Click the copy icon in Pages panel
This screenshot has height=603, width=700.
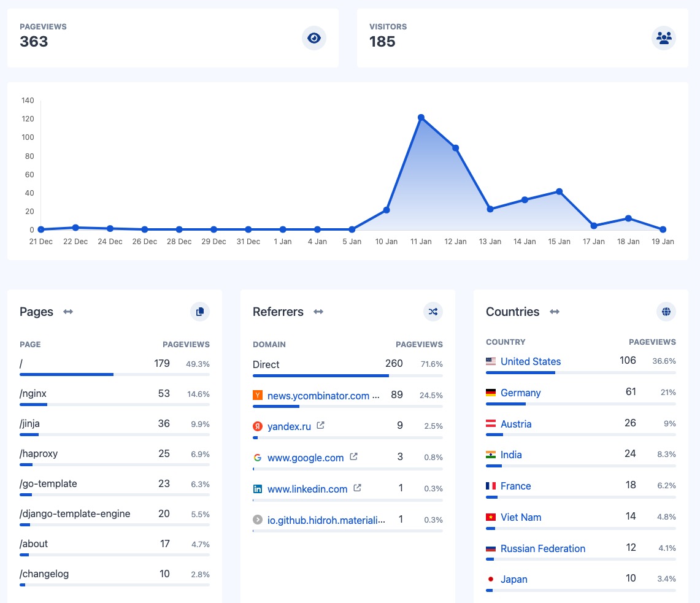point(199,312)
